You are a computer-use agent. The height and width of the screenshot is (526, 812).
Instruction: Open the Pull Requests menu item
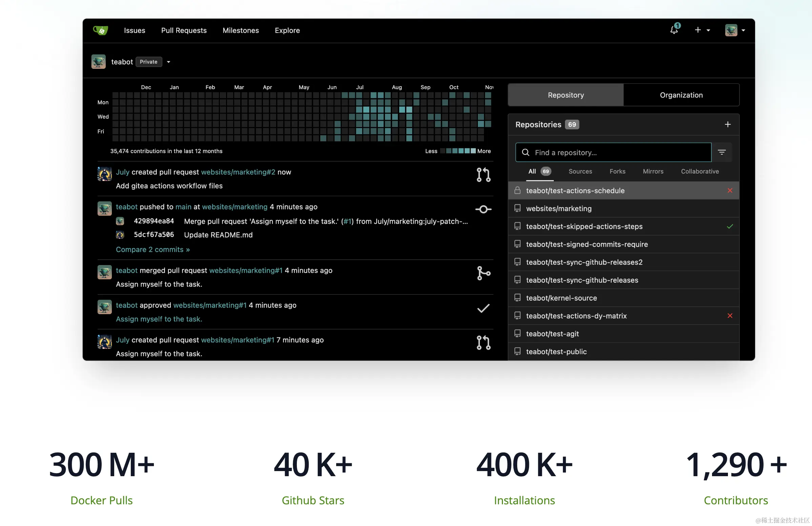click(184, 31)
